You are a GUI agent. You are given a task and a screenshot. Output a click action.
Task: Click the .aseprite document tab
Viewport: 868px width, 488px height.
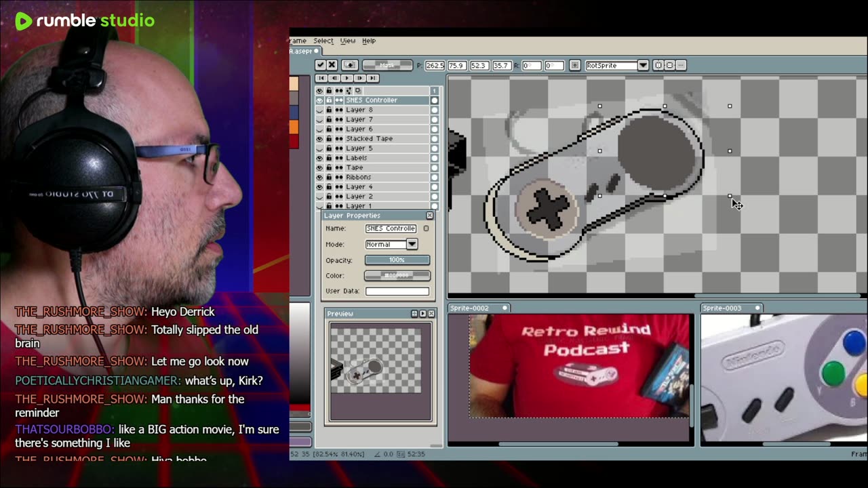[x=304, y=52]
